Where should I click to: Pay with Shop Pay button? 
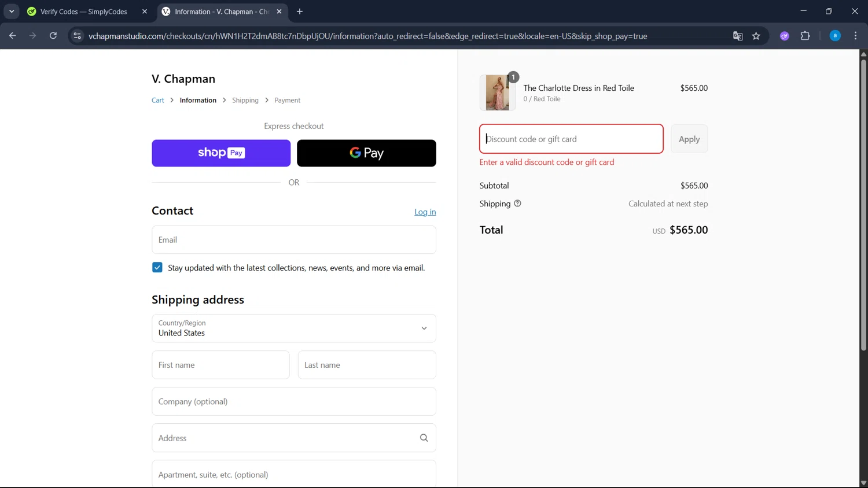tap(221, 153)
